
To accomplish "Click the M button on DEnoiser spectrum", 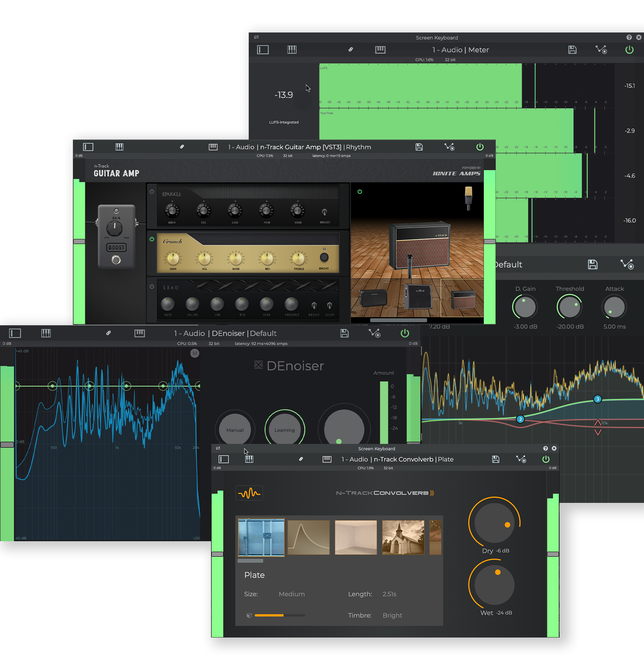I will 195,353.
